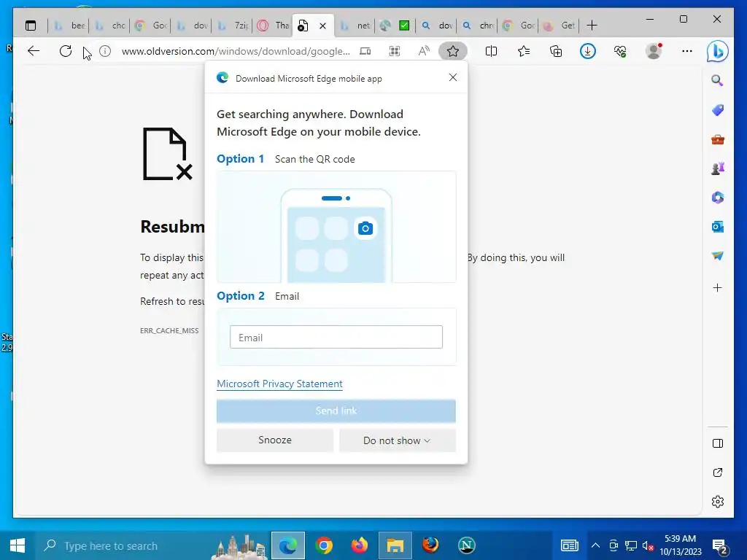
Task: Switch to the 'dov' Bing tab
Action: (x=191, y=26)
